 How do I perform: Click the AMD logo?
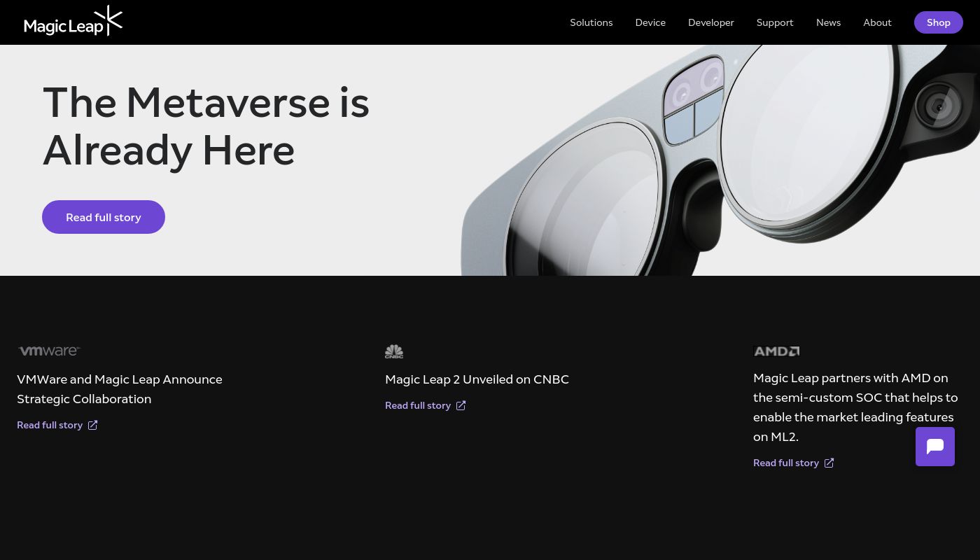pos(776,351)
